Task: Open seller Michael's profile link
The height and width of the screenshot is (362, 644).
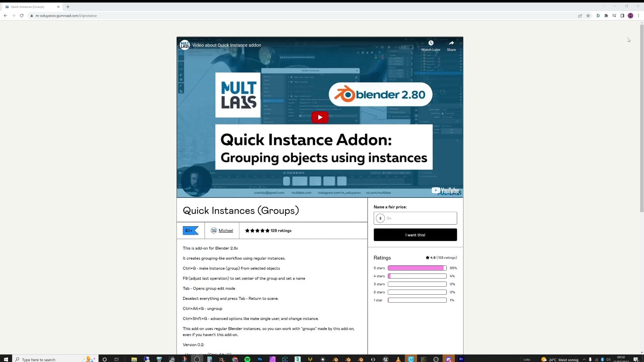Action: pyautogui.click(x=225, y=231)
